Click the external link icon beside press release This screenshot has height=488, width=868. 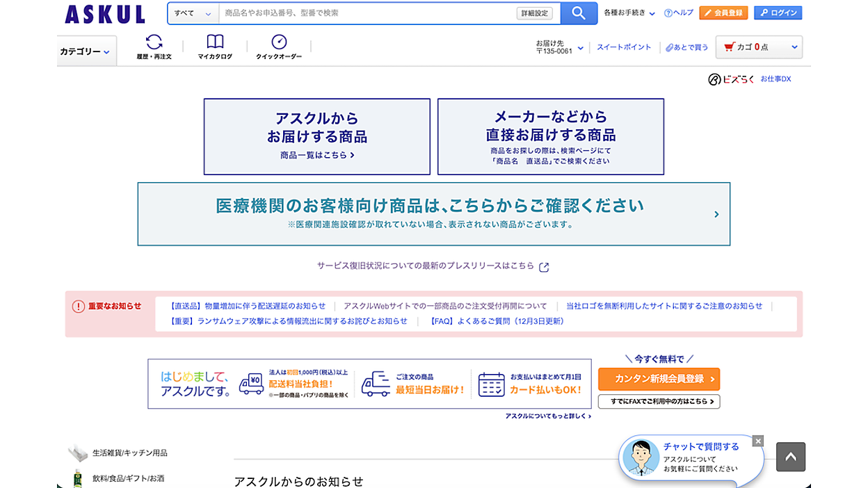544,267
